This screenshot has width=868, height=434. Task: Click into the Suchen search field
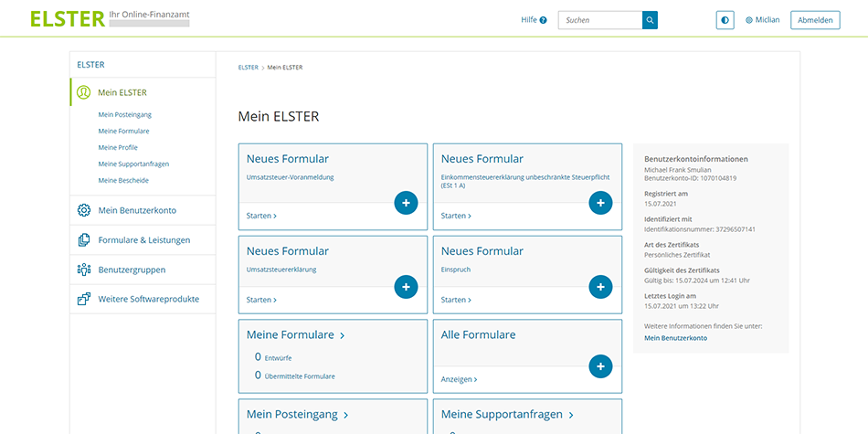[600, 20]
